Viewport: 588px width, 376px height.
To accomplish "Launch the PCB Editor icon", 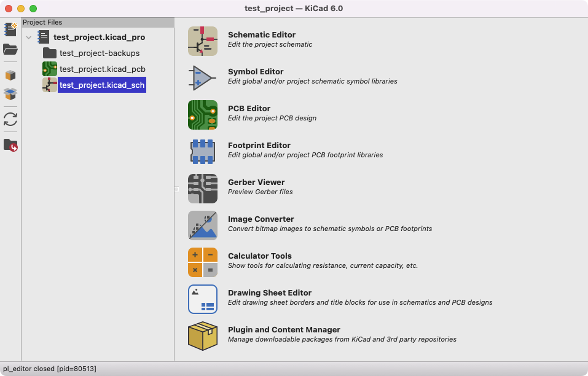I will click(203, 115).
